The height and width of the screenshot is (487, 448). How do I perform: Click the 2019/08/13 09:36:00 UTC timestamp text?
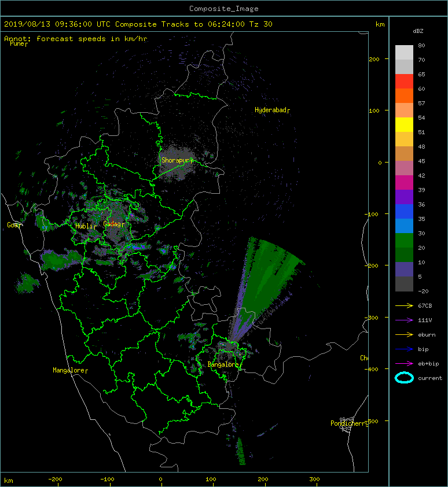tap(57, 24)
